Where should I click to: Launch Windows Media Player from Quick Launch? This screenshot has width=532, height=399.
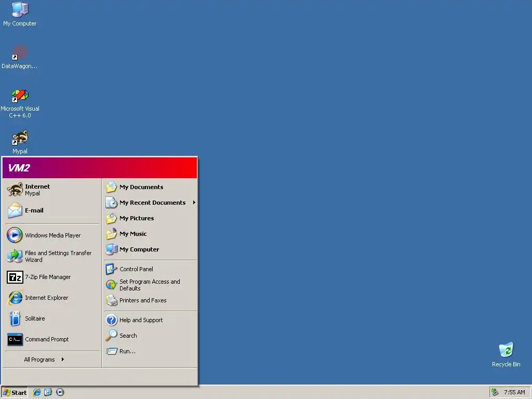[x=60, y=392]
